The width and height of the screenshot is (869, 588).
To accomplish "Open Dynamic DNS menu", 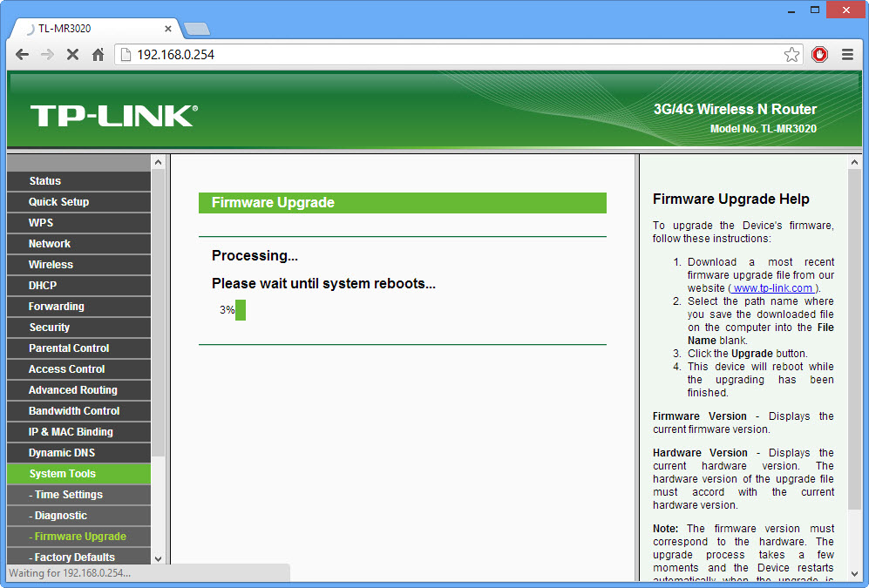I will coord(78,453).
